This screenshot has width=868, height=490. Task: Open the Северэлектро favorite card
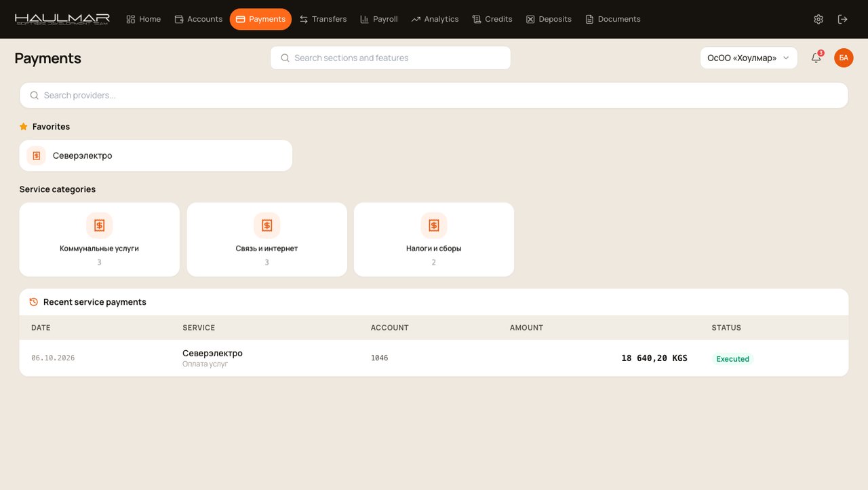pos(156,155)
